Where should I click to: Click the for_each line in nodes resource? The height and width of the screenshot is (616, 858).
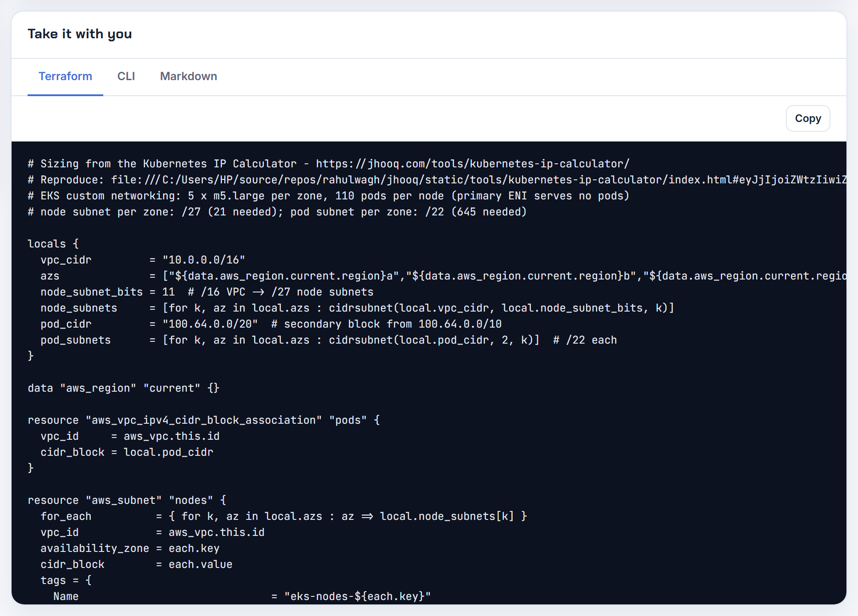pos(284,516)
